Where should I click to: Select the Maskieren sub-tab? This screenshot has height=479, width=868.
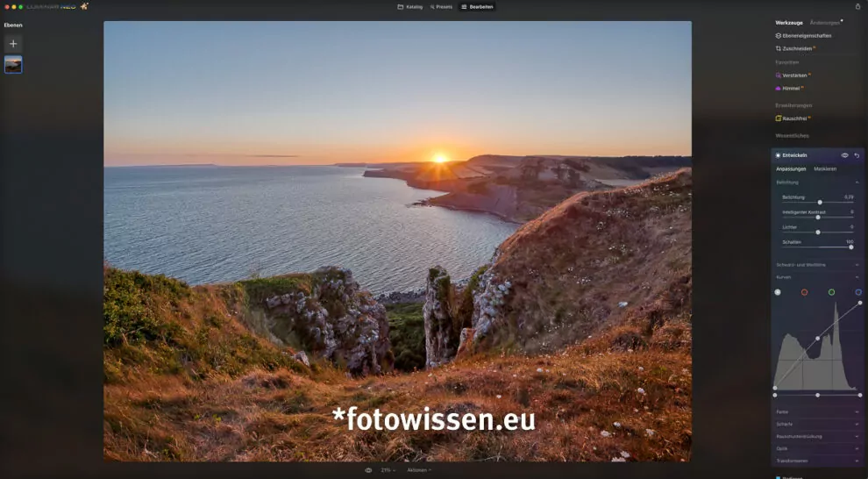coord(825,169)
